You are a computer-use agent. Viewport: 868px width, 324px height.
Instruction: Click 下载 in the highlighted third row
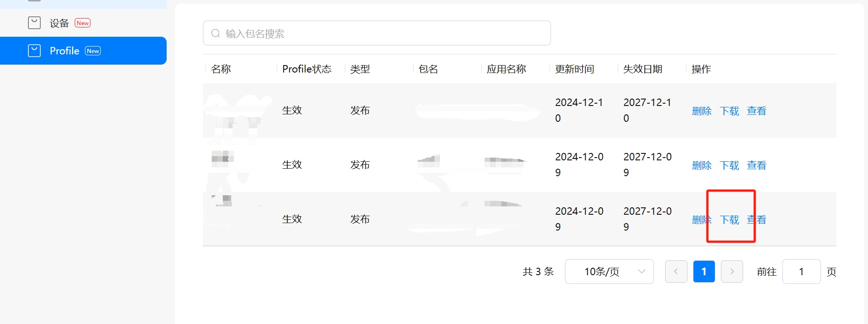coord(729,220)
